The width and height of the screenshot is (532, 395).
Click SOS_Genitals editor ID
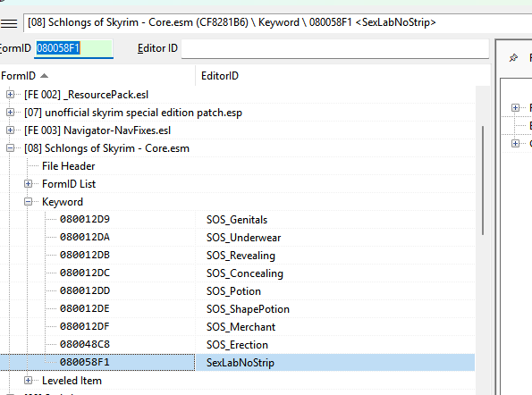(x=237, y=220)
